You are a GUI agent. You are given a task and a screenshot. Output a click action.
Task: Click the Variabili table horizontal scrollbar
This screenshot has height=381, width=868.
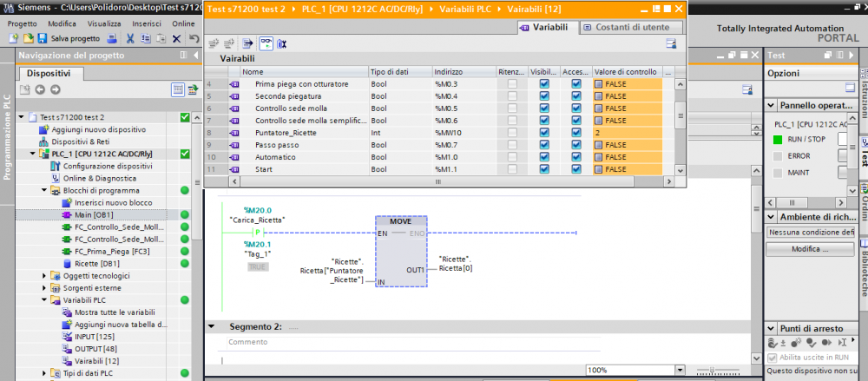tap(439, 181)
